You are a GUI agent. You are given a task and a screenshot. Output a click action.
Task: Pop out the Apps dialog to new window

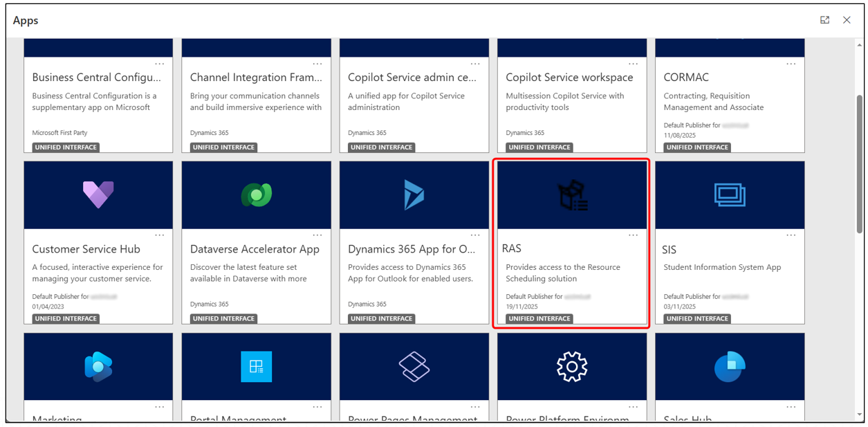pos(824,20)
